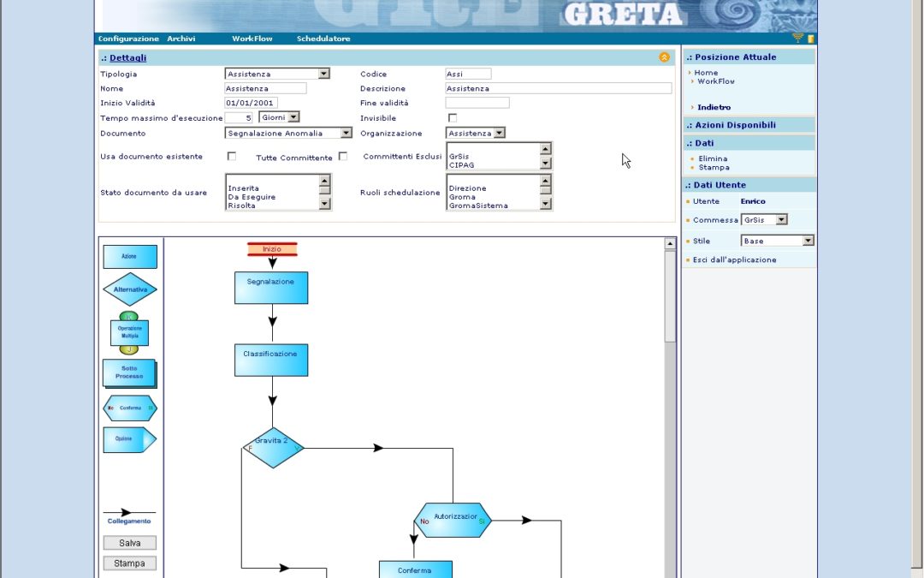This screenshot has height=578, width=924.
Task: Follow the WorkFlow breadcrumb link
Action: (716, 81)
